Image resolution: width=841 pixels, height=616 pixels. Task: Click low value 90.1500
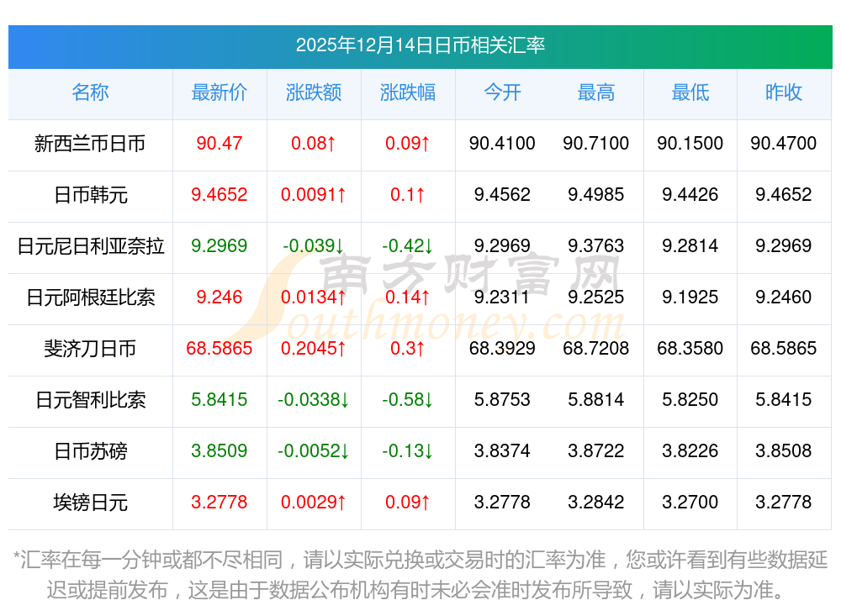(690, 143)
